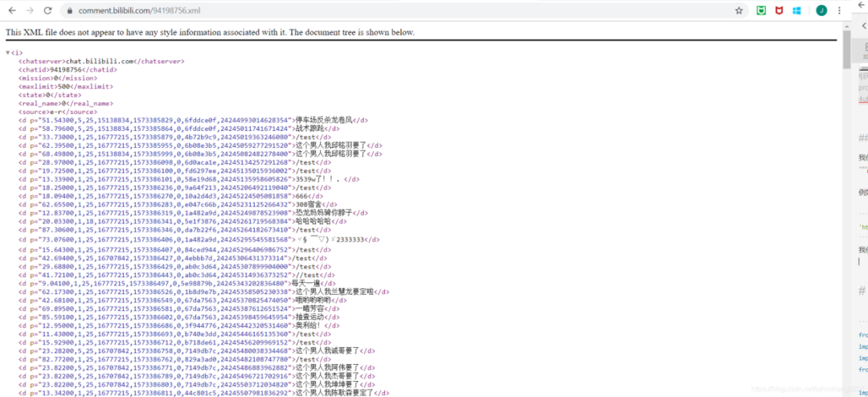Viewport: 868px width, 397px height.
Task: Click the /test row with p="87.30600"
Action: pyautogui.click(x=175, y=229)
